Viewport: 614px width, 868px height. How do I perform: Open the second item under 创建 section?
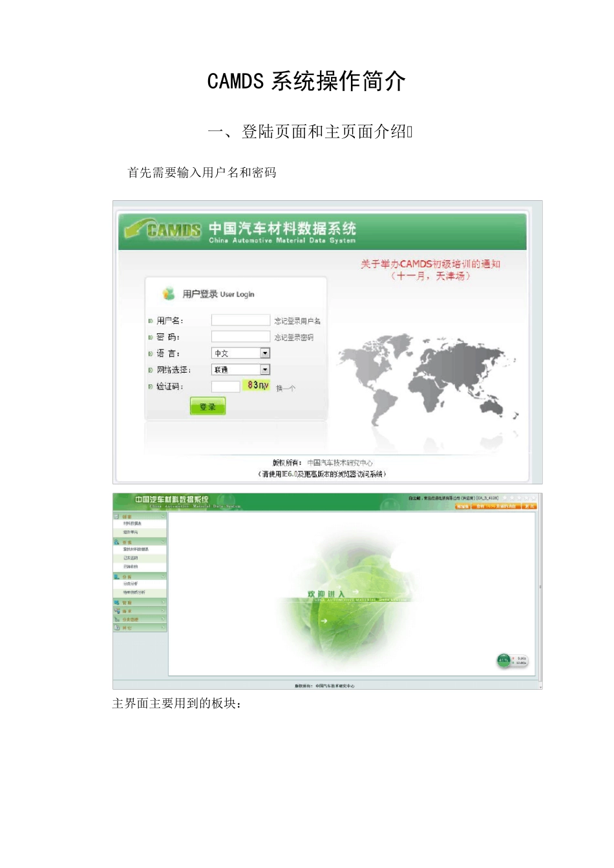tap(130, 532)
